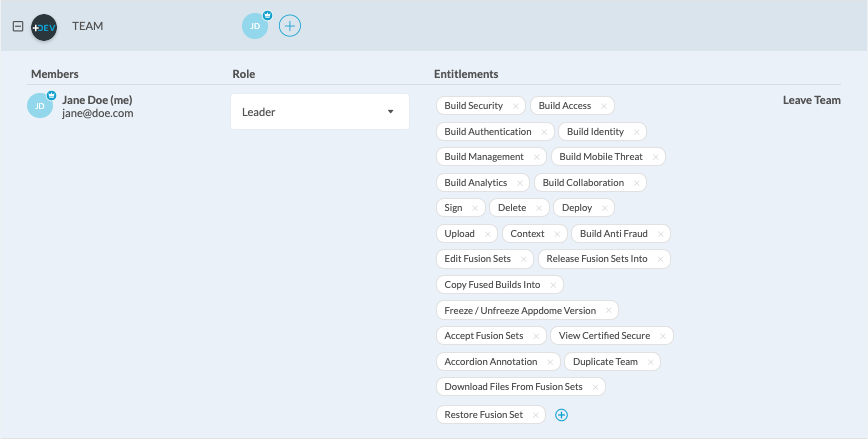Select the Freeze / Unfreeze Appdome Version tag

(519, 310)
